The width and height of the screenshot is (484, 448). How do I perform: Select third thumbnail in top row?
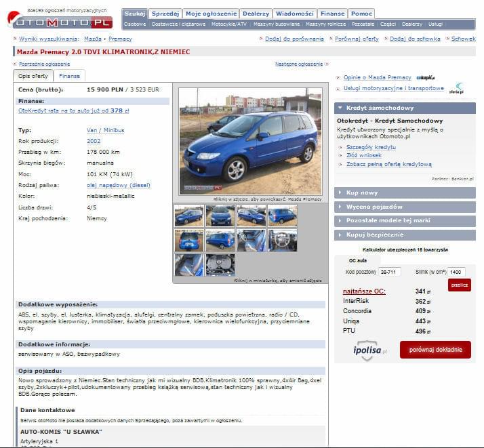tap(251, 216)
